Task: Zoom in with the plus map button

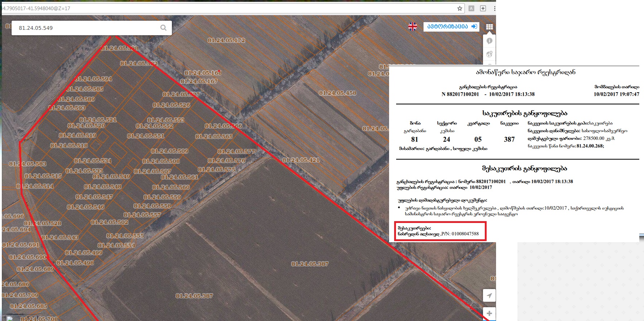Action: [490, 313]
